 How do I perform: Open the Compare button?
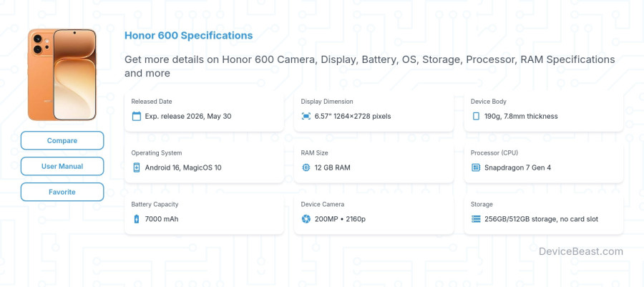tap(62, 140)
